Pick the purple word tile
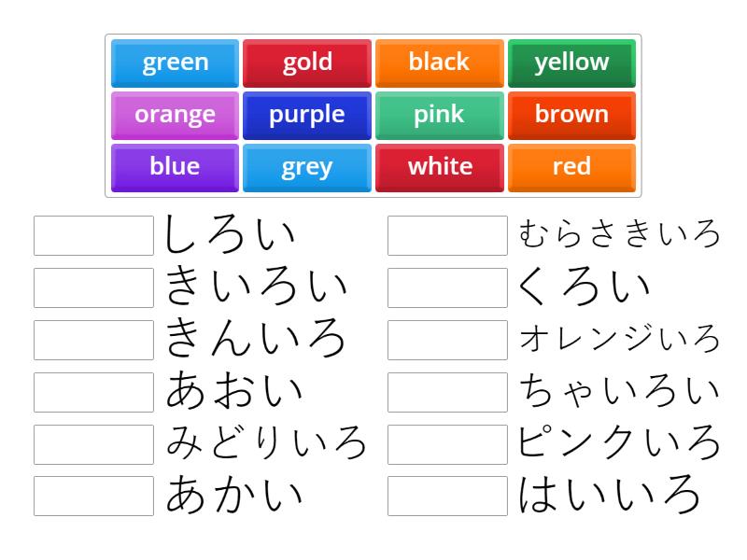 [306, 115]
